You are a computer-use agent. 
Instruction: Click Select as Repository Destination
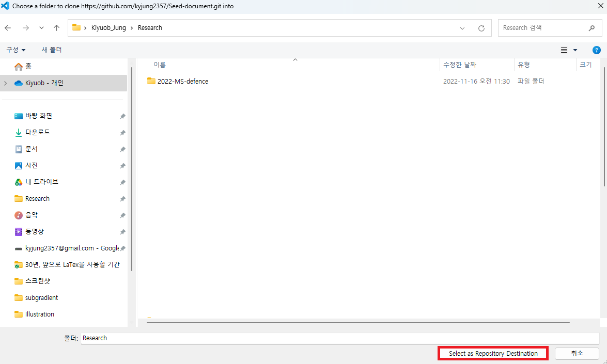click(x=493, y=353)
